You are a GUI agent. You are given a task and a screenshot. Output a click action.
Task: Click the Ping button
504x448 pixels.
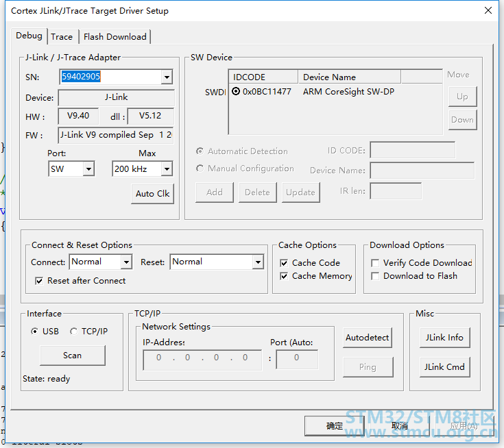pos(368,367)
